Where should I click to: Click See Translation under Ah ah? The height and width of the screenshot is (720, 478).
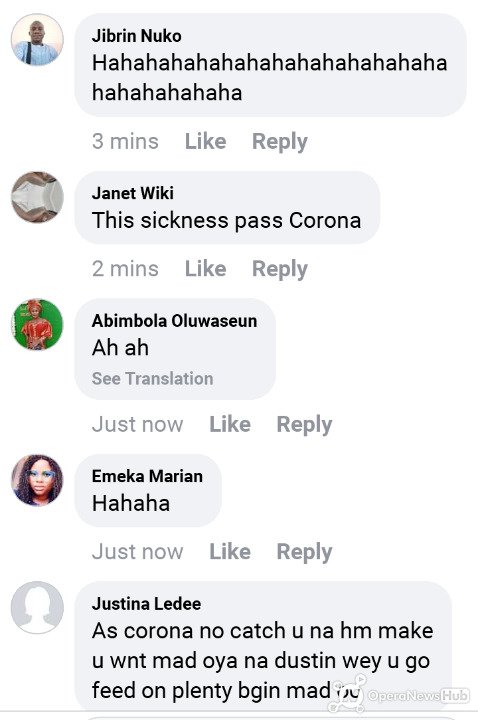[x=152, y=379]
